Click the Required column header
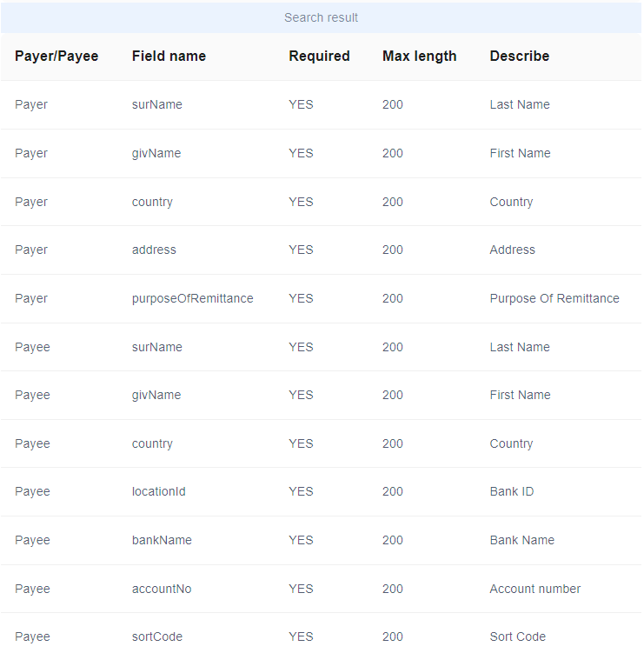The image size is (644, 653). coord(319,57)
